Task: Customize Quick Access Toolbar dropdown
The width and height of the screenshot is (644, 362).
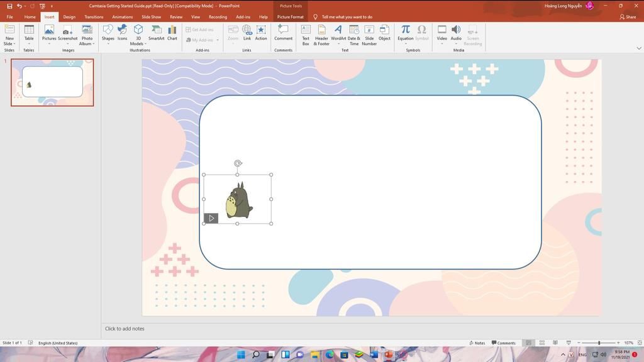Action: pos(52,6)
